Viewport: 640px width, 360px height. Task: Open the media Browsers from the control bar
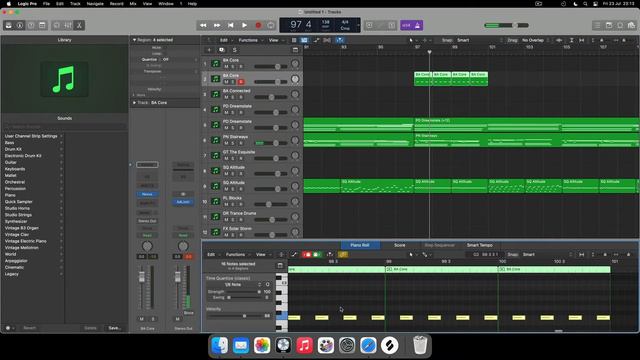631,25
